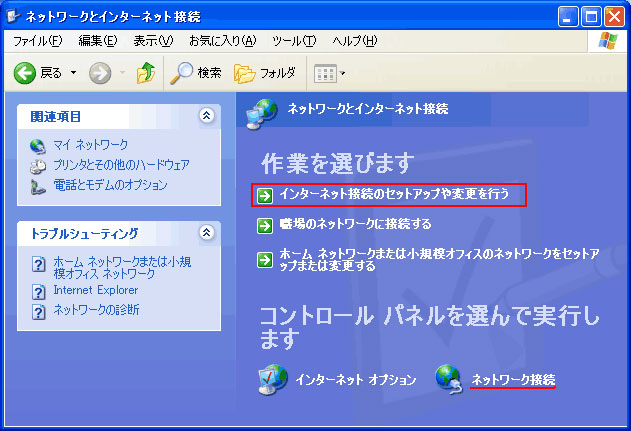Click the Up folder icon in toolbar

coord(146,73)
